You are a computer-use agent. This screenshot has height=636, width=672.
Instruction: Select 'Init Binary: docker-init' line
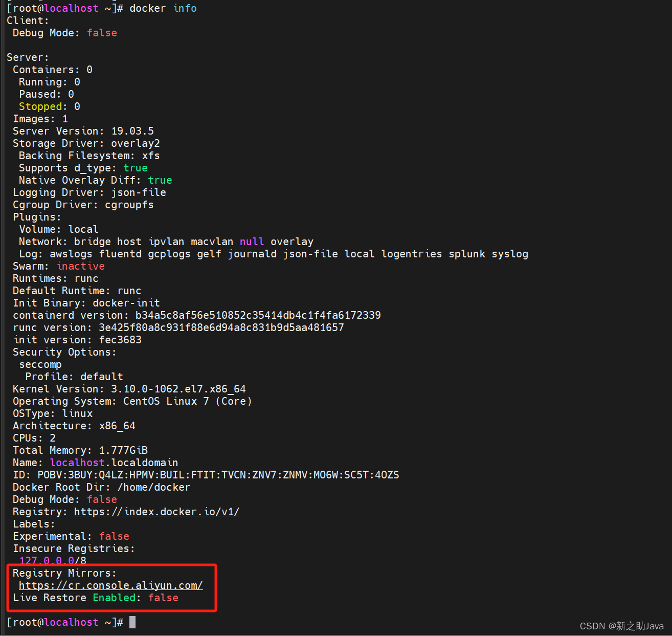tap(86, 303)
